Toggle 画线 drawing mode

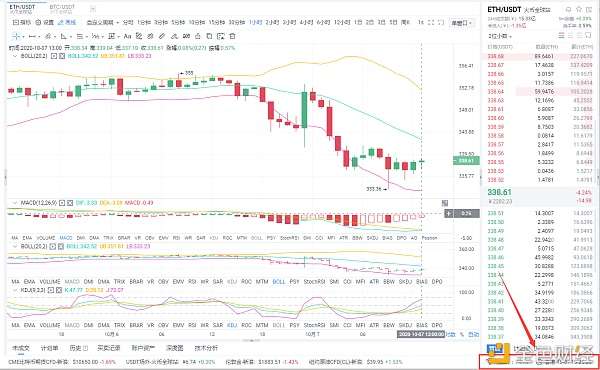pos(67,23)
